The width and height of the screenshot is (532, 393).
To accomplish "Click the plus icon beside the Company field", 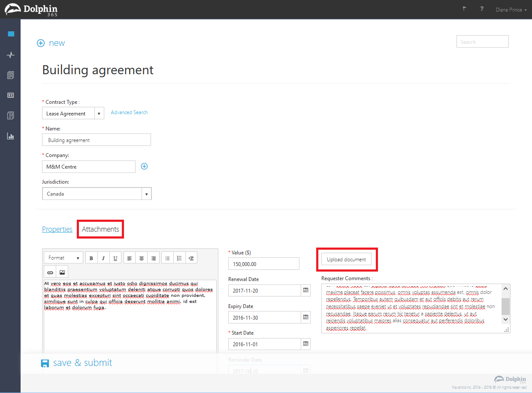I will coord(144,166).
